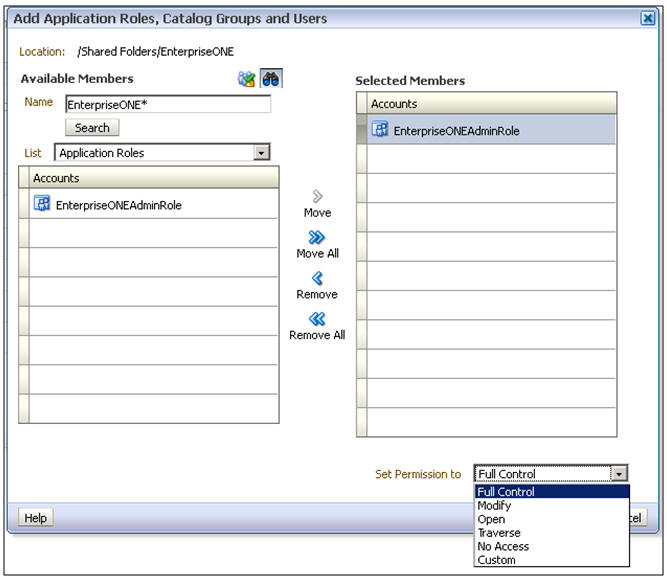
Task: Select Traverse permission option
Action: (552, 532)
